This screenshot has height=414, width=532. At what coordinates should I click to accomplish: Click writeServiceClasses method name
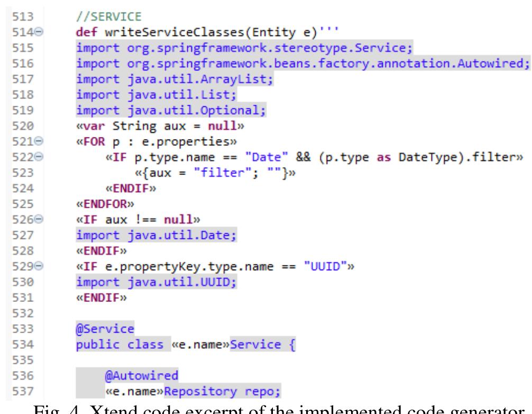point(175,32)
